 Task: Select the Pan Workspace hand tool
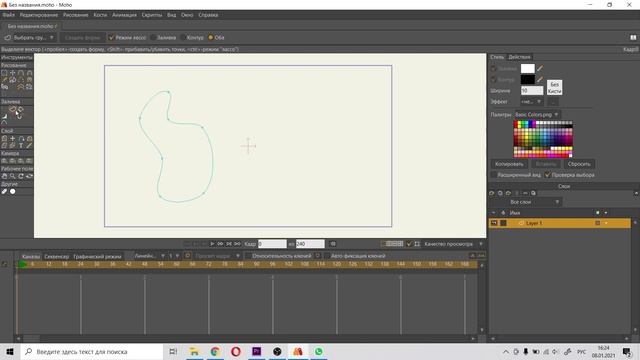point(4,176)
